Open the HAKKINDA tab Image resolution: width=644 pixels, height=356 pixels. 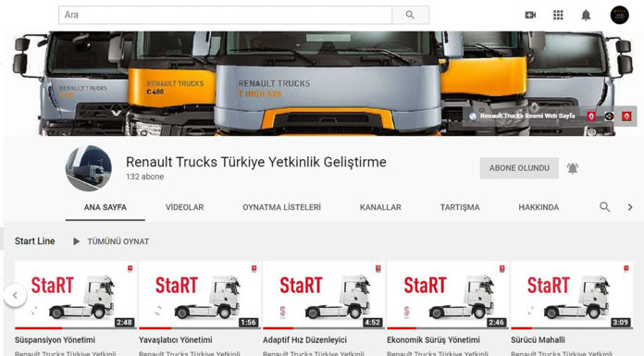click(539, 207)
